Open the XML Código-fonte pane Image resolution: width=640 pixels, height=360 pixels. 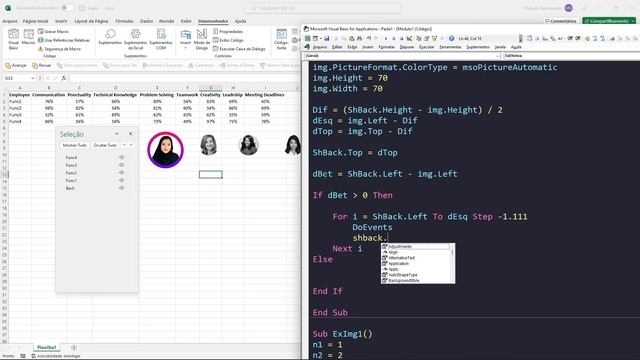coord(281,39)
